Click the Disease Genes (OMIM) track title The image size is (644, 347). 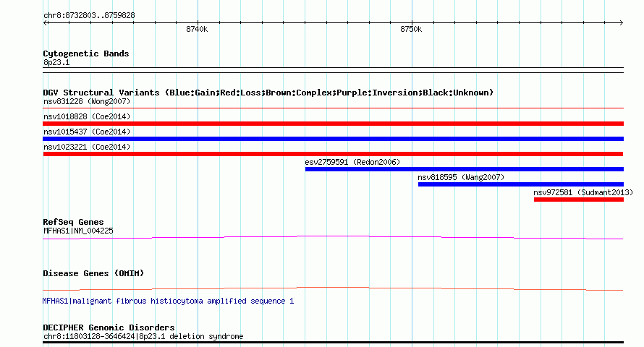point(93,273)
